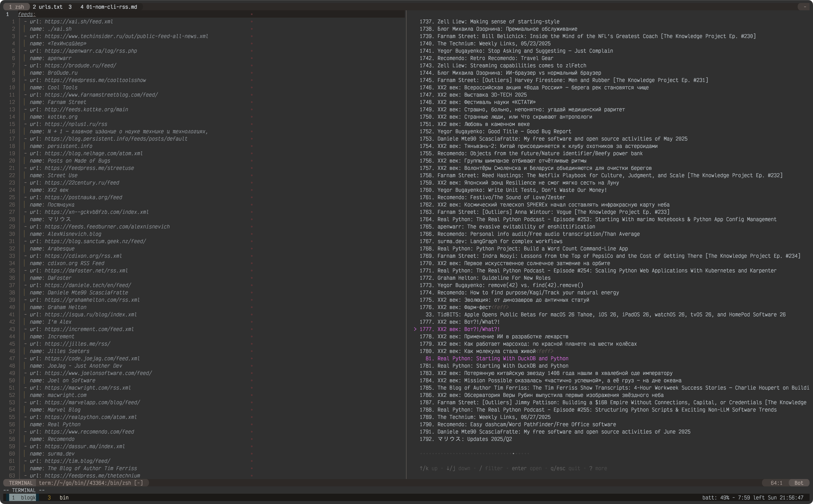The image size is (813, 504).
Task: Click the feeds: heading line
Action: tap(27, 14)
